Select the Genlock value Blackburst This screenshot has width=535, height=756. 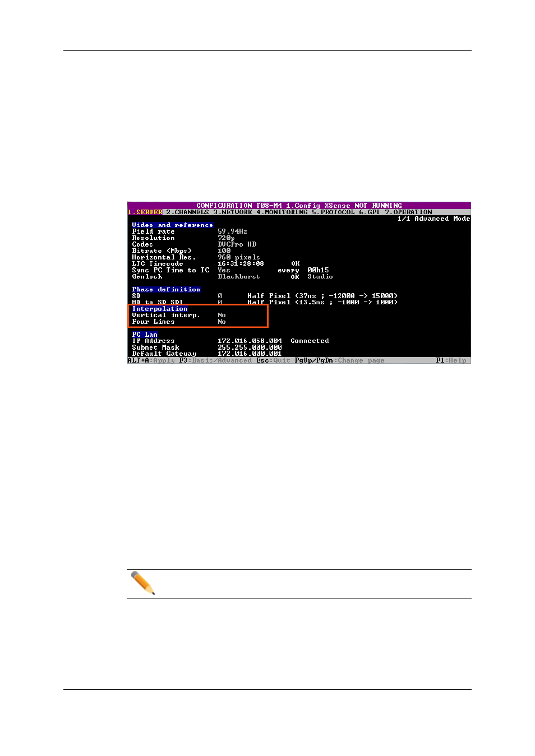[x=239, y=277]
